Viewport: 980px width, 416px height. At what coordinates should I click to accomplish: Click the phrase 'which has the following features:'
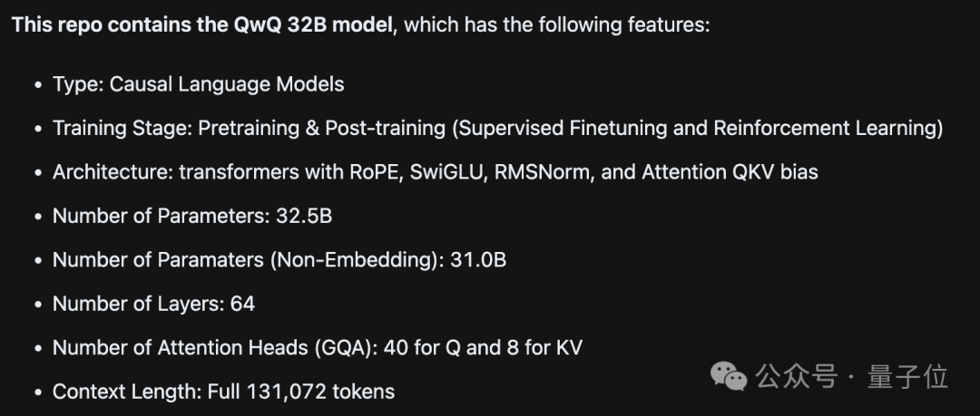tap(557, 25)
